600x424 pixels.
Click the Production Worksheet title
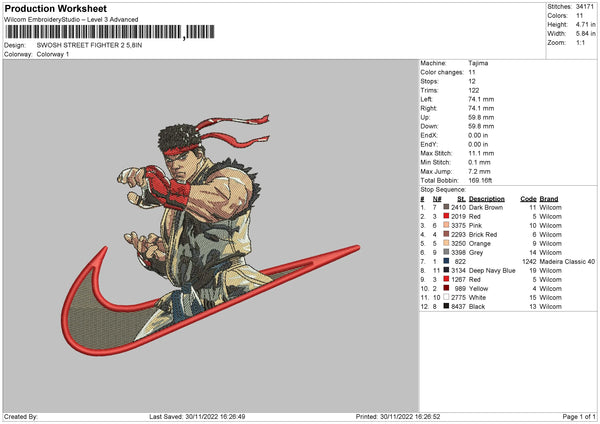pos(55,8)
